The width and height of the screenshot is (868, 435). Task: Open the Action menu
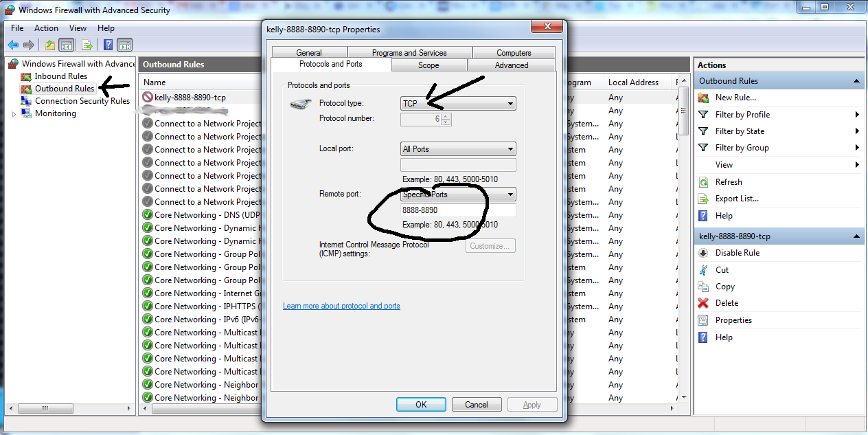pos(46,28)
